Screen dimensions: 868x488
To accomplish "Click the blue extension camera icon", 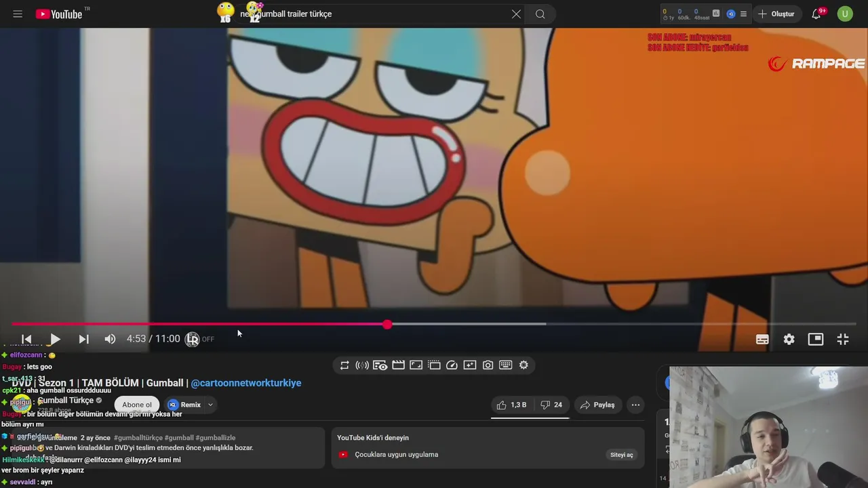I will click(x=731, y=14).
